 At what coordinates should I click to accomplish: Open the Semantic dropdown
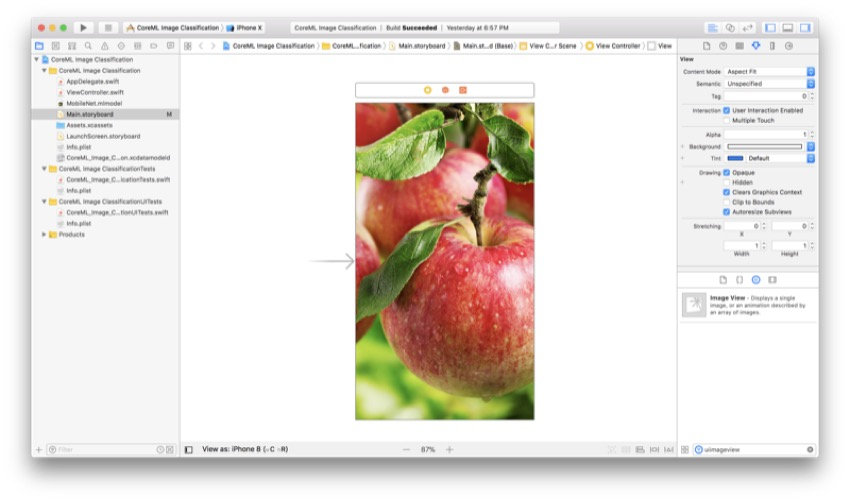[769, 84]
